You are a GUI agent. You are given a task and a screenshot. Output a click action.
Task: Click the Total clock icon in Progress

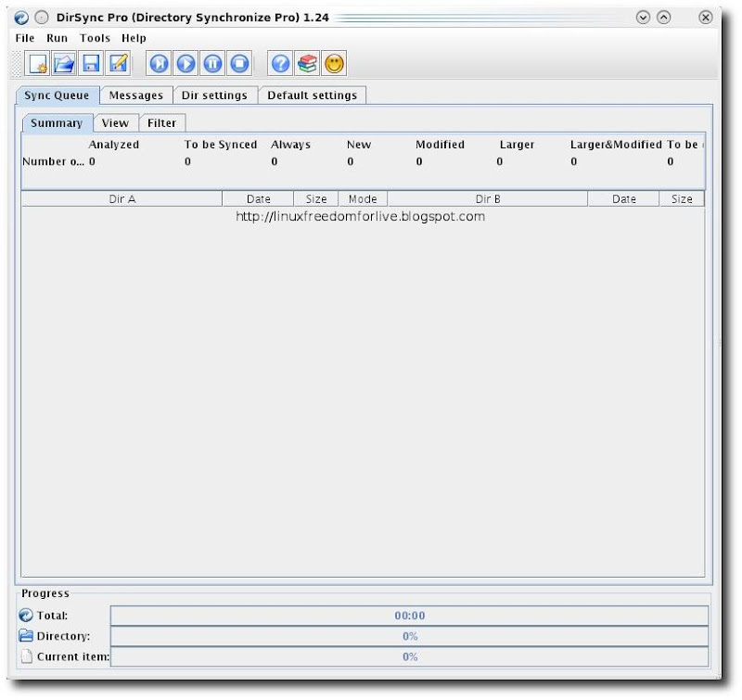26,616
